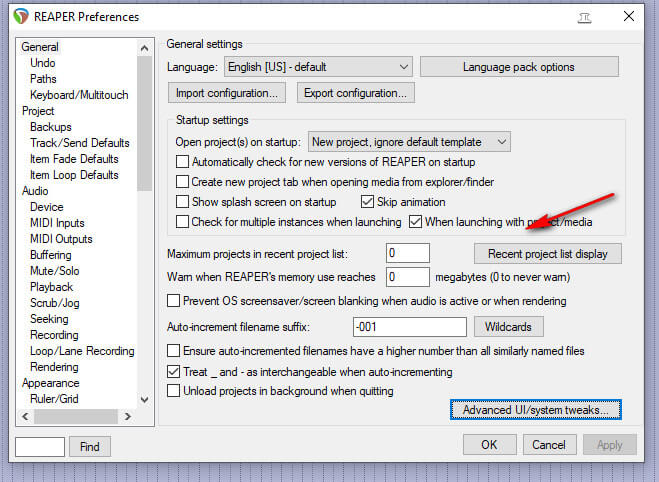Open Seeking preferences page
The height and width of the screenshot is (482, 659).
[49, 319]
